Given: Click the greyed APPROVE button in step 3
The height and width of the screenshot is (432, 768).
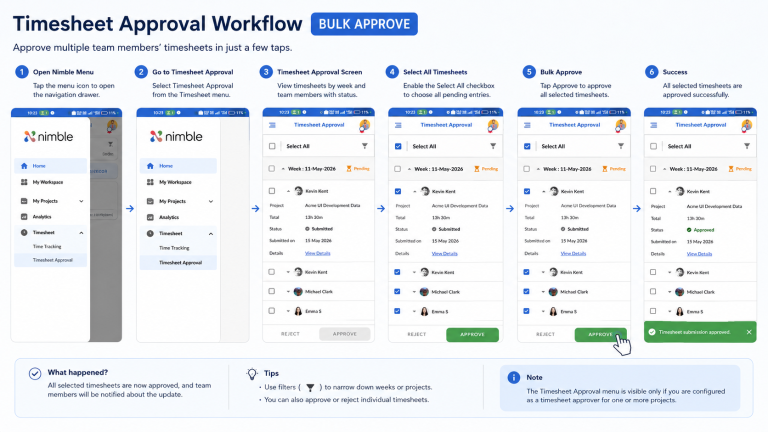Looking at the screenshot, I should click(x=345, y=334).
